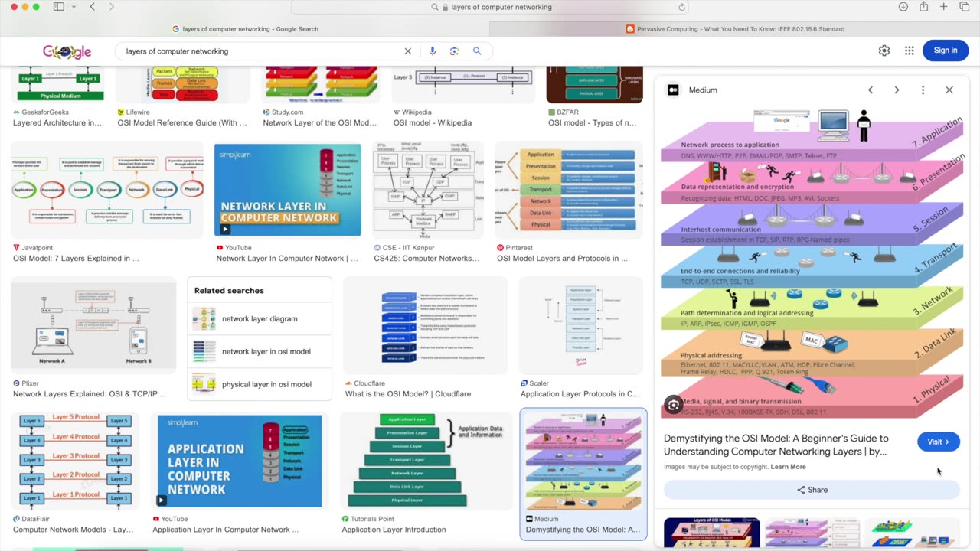Go forward with Safari forward arrow

111,7
